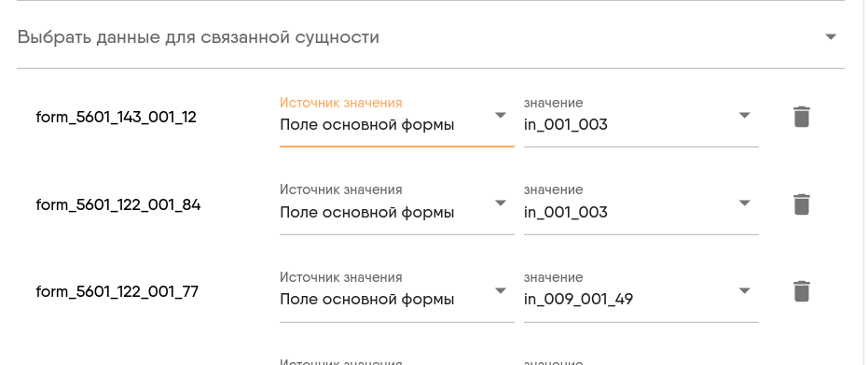Open 'Источник значения' dropdown for form_5601_122_001_77
Screen dimensions: 868x365
(x=397, y=296)
